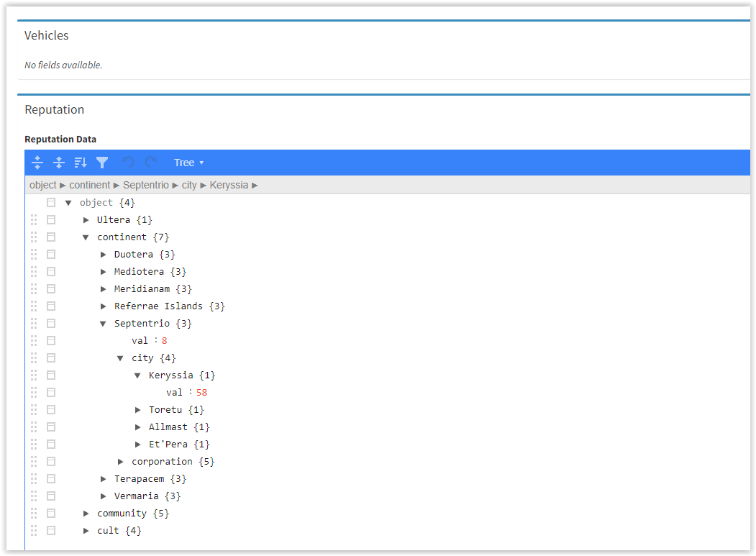This screenshot has height=556, width=756.
Task: Click the drag handle of Meridianam row
Action: [34, 289]
